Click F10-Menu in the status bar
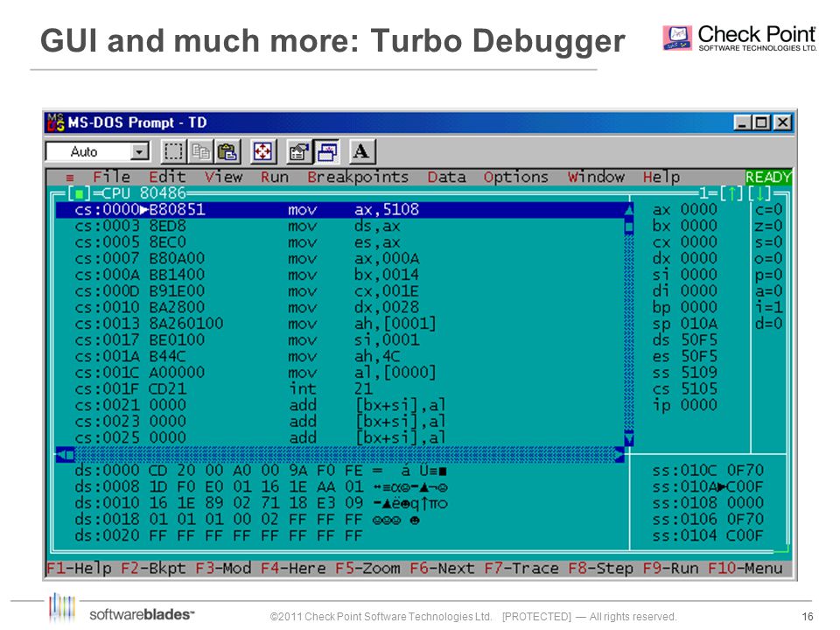This screenshot has height=630, width=840. click(745, 568)
